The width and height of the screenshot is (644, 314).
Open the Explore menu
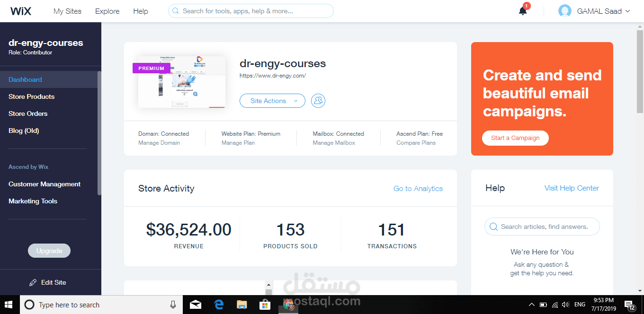coord(107,11)
